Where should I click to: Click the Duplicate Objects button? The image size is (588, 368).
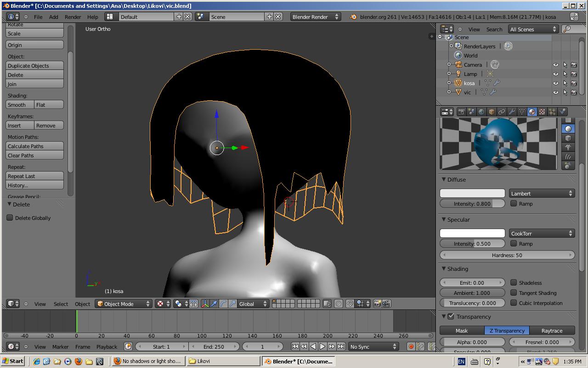click(34, 65)
